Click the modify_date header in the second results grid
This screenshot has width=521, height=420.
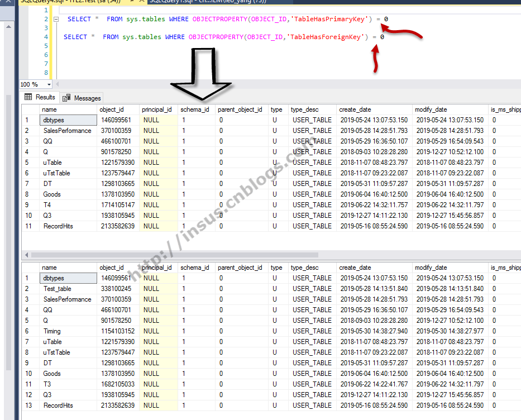point(450,268)
